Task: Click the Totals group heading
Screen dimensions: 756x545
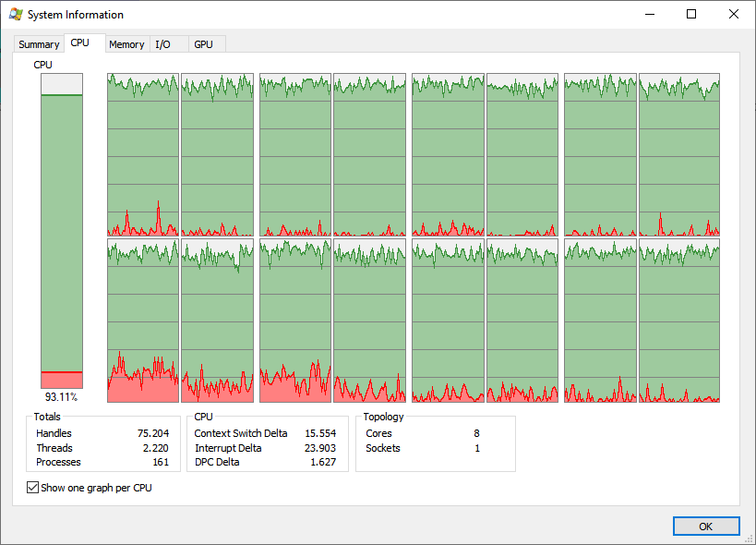Action: pos(47,417)
